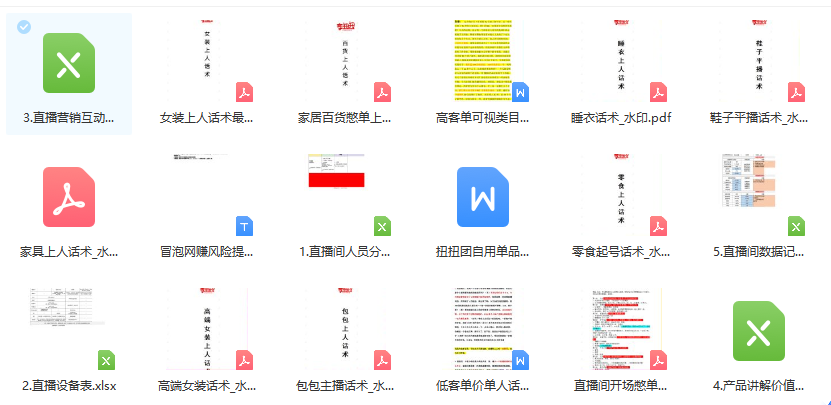Open the red PDF icon of 家具上人话术
Image resolution: width=831 pixels, height=405 pixels.
(x=69, y=197)
